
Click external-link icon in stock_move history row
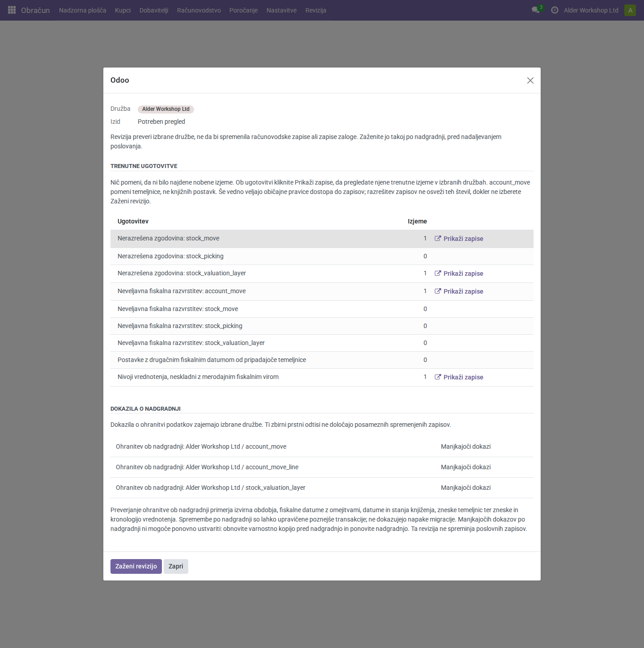click(x=438, y=239)
